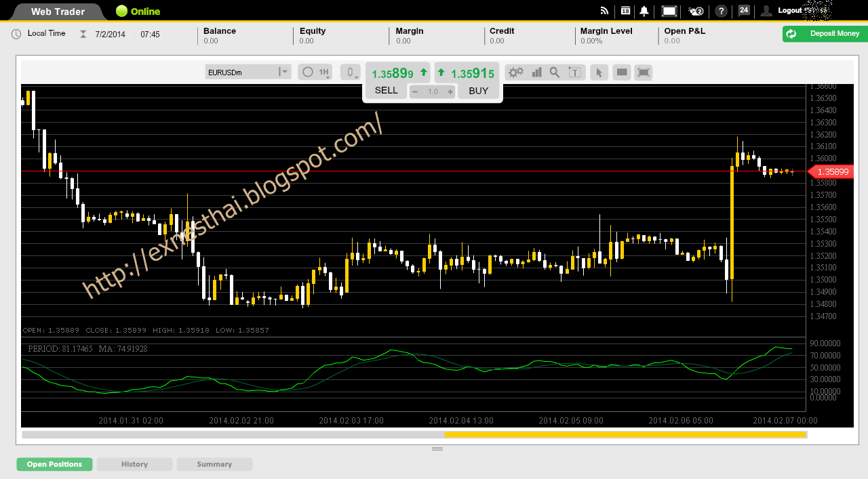Open chart settings gears icon

pos(516,72)
